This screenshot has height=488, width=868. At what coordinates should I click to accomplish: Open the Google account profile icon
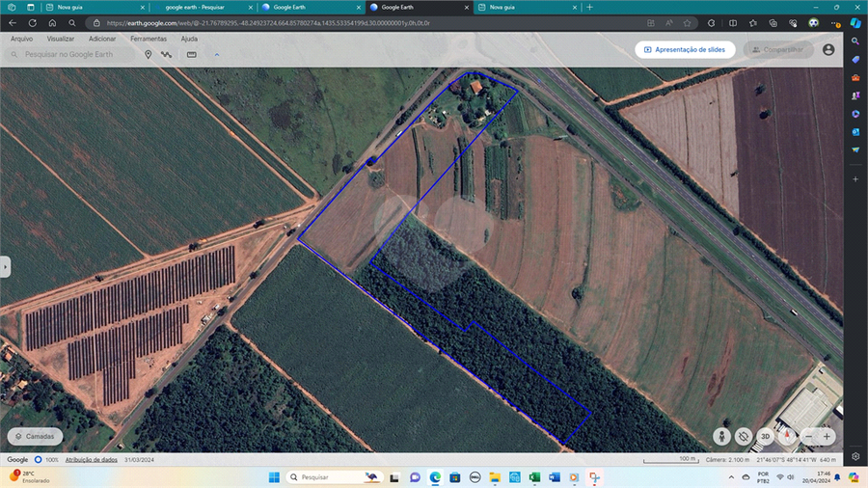pyautogui.click(x=828, y=49)
